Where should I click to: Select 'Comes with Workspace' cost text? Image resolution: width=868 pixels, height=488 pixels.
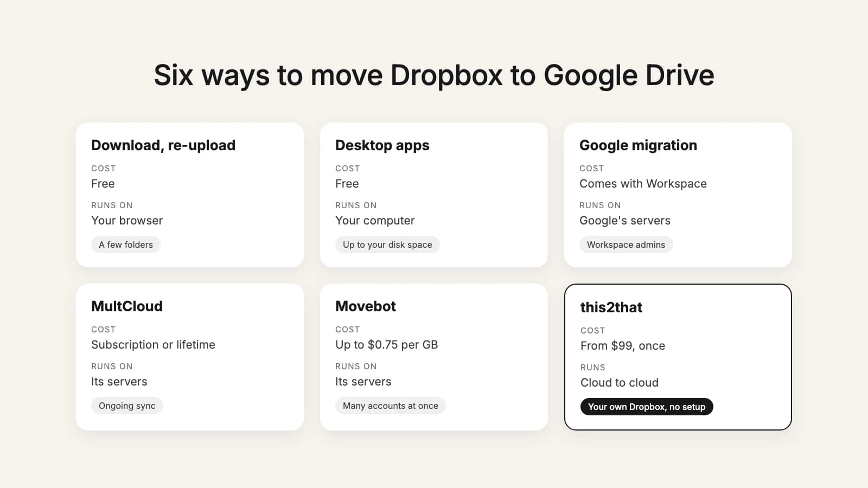point(643,184)
